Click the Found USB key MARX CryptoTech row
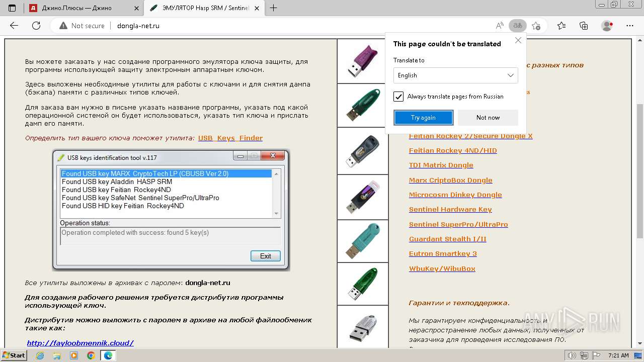644x362 pixels. point(166,173)
